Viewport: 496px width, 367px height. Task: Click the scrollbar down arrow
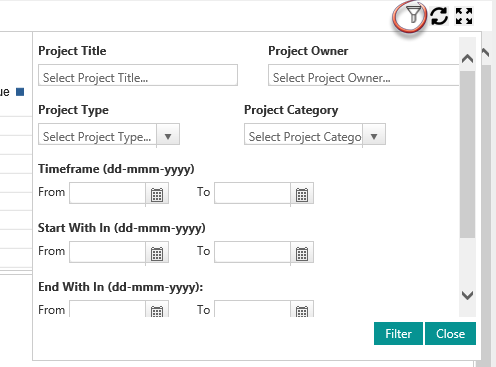click(467, 295)
